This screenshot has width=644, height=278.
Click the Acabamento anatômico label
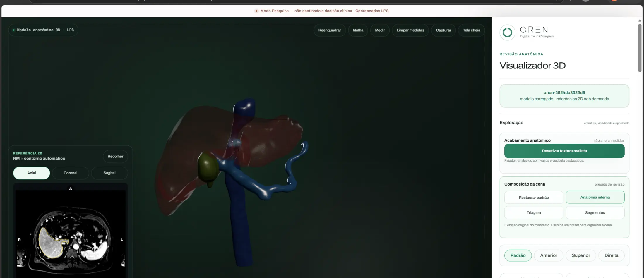point(527,140)
